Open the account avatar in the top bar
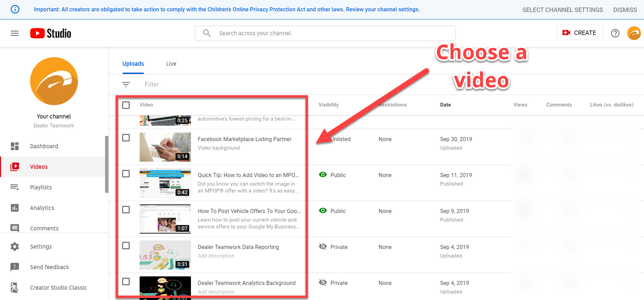 point(634,33)
